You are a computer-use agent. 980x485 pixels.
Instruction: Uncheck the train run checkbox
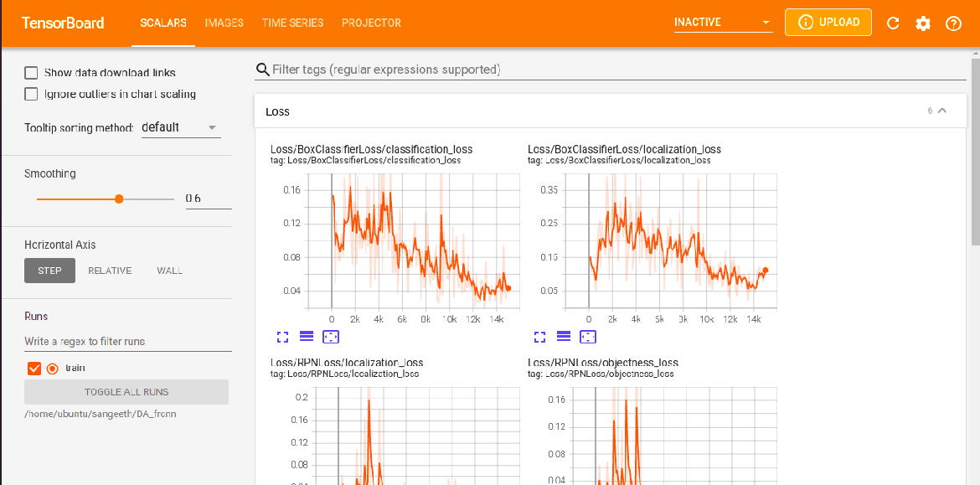tap(34, 368)
